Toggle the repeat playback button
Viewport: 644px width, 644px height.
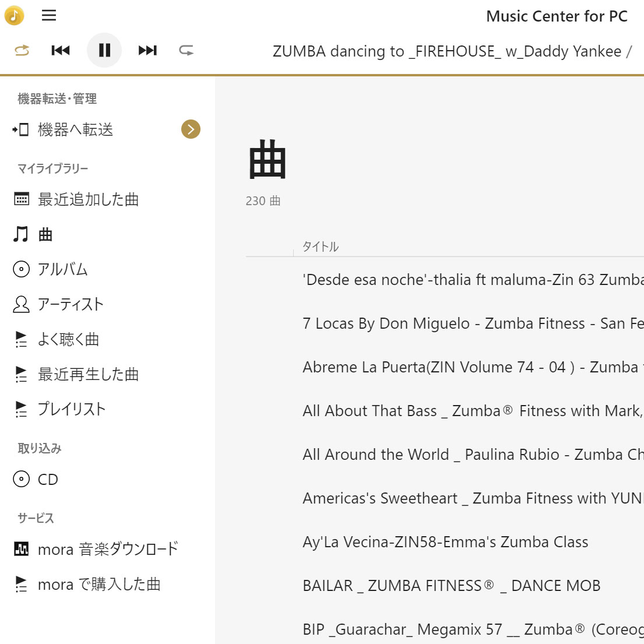click(22, 50)
